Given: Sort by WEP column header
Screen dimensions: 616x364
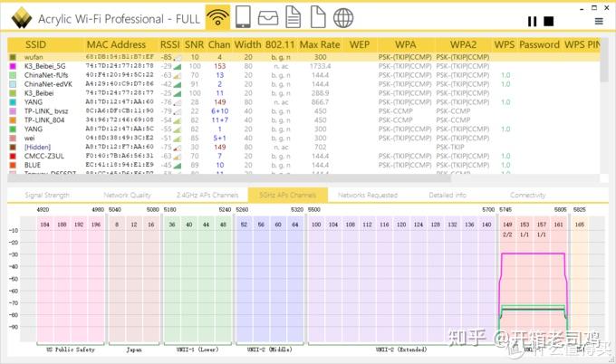Looking at the screenshot, I should 359,44.
